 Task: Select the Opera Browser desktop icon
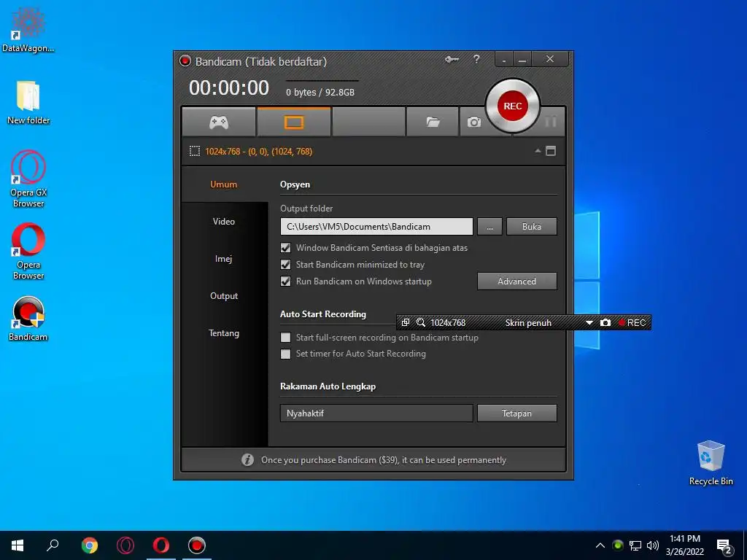pyautogui.click(x=28, y=251)
